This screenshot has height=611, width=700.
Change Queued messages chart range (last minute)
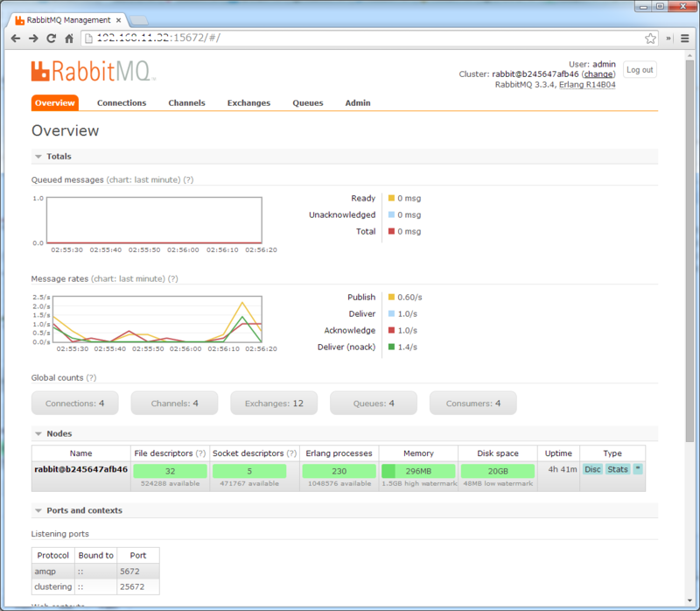click(x=143, y=180)
